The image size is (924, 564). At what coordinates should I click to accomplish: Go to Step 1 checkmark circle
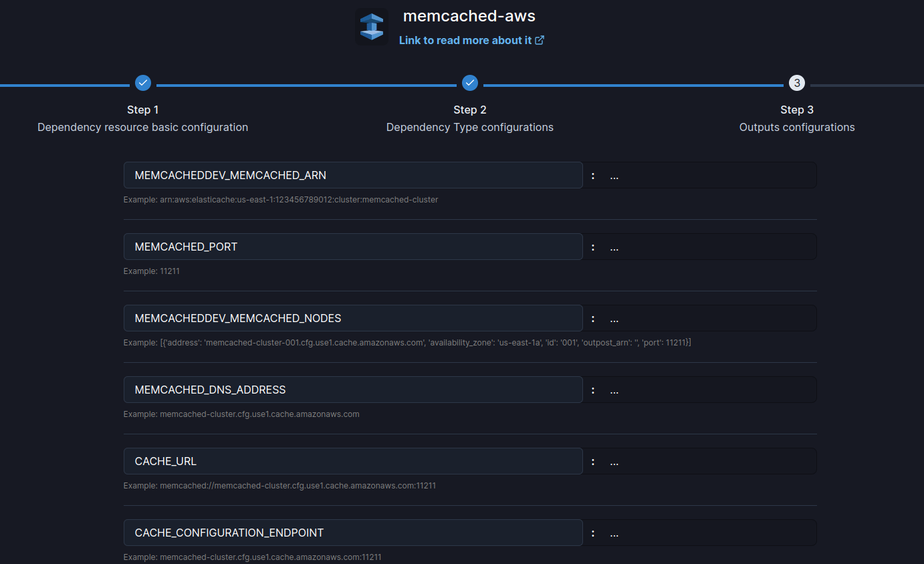coord(143,83)
